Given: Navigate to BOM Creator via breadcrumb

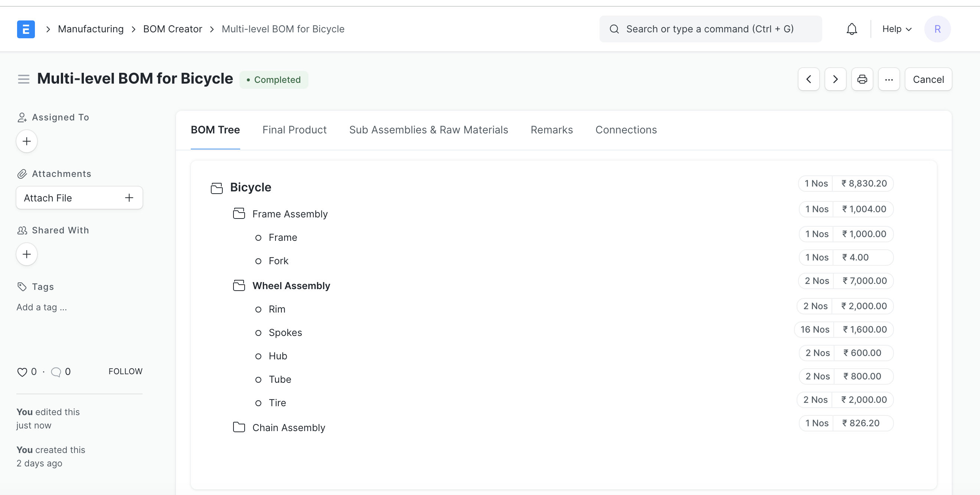Looking at the screenshot, I should pos(172,29).
